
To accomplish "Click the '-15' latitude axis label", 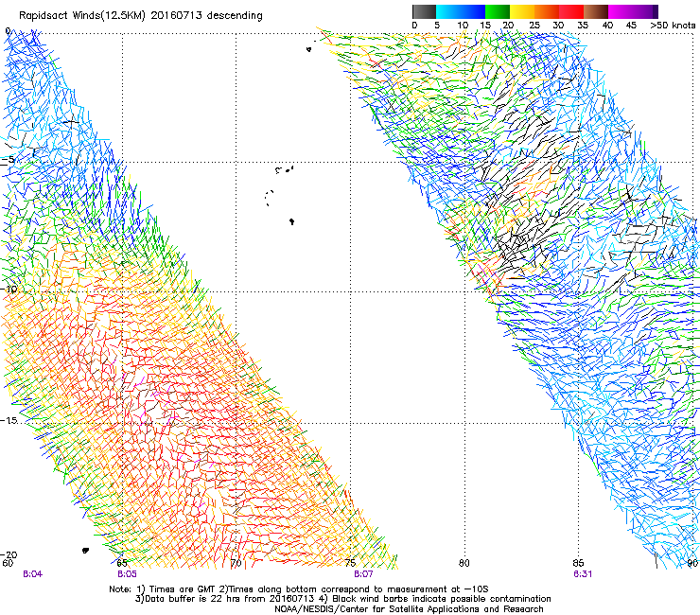I will point(9,421).
